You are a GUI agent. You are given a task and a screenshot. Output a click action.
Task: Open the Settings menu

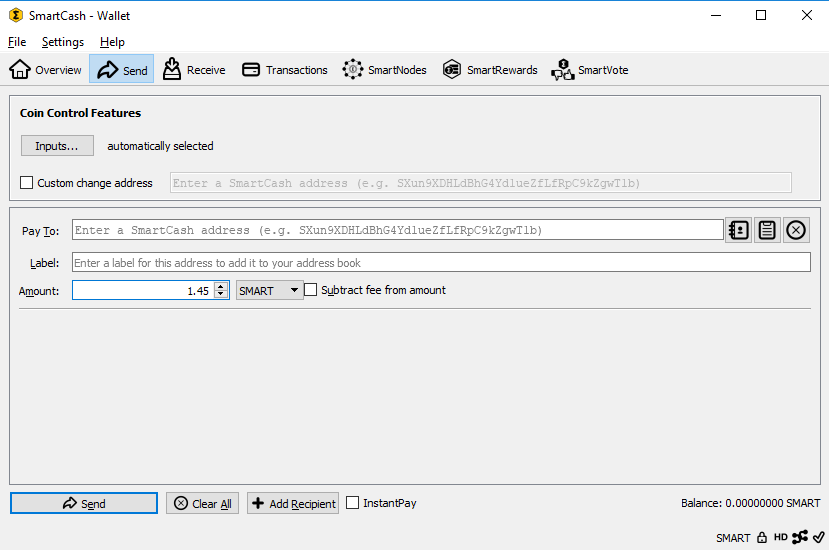coord(63,42)
